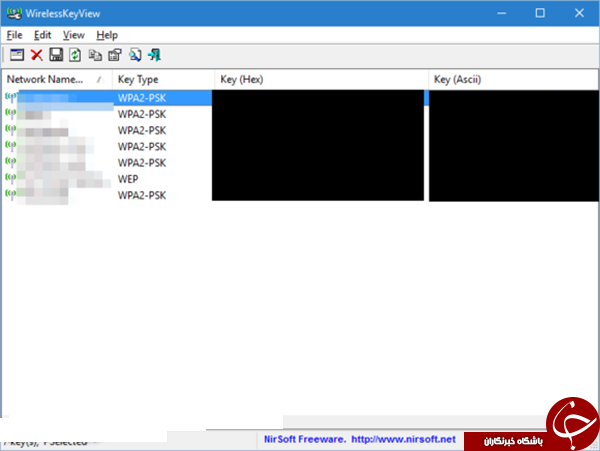Click the wireless icon on the first row
600x451 pixels.
click(11, 97)
